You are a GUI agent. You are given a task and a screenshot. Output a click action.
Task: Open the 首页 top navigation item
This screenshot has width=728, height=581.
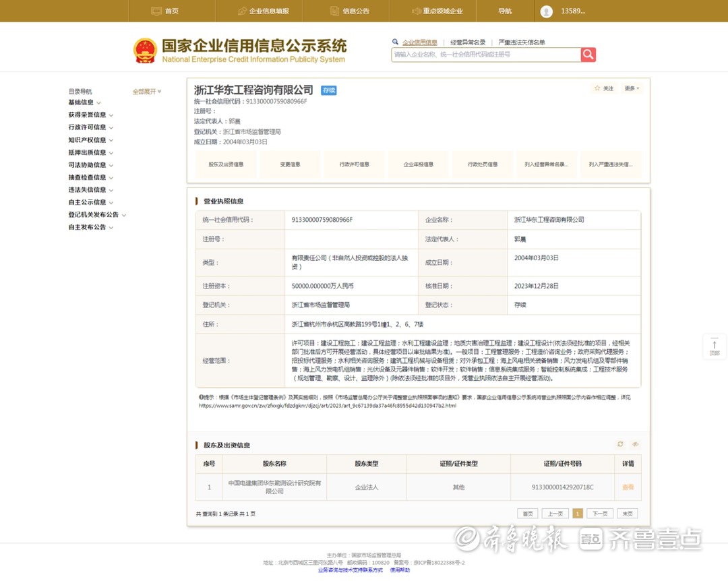(x=165, y=11)
